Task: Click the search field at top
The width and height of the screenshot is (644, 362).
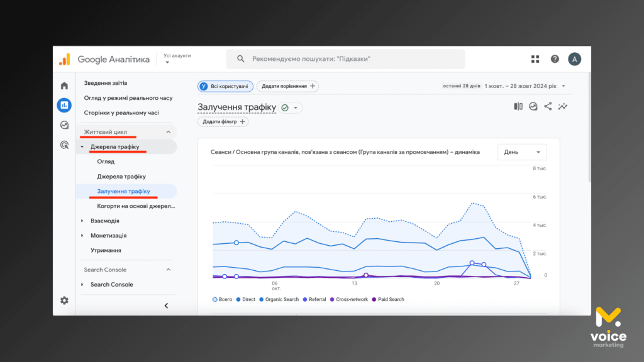Action: pyautogui.click(x=346, y=59)
